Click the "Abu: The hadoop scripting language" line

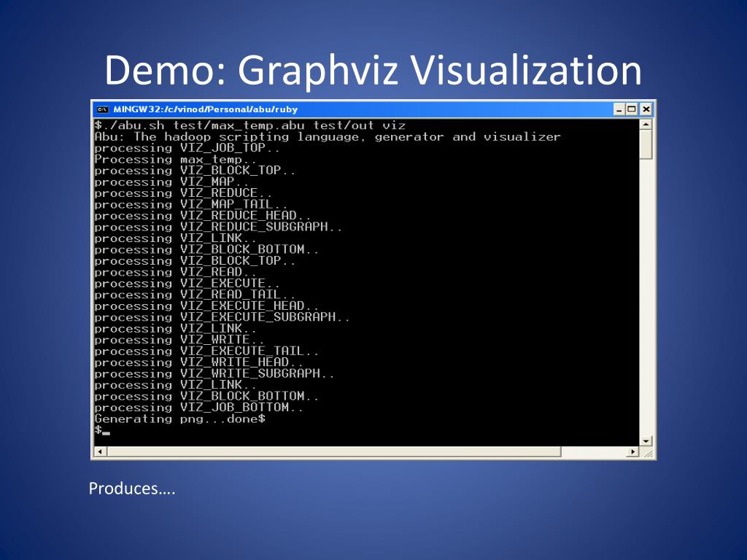point(328,137)
